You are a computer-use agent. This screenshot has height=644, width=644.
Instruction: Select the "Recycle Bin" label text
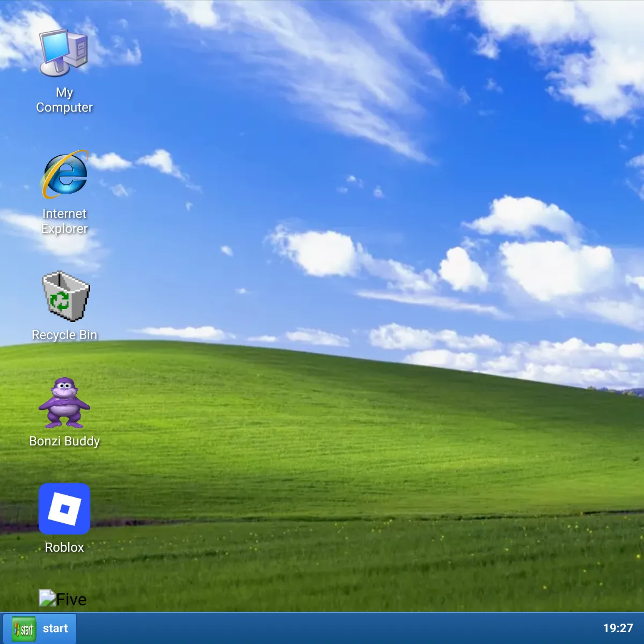64,335
